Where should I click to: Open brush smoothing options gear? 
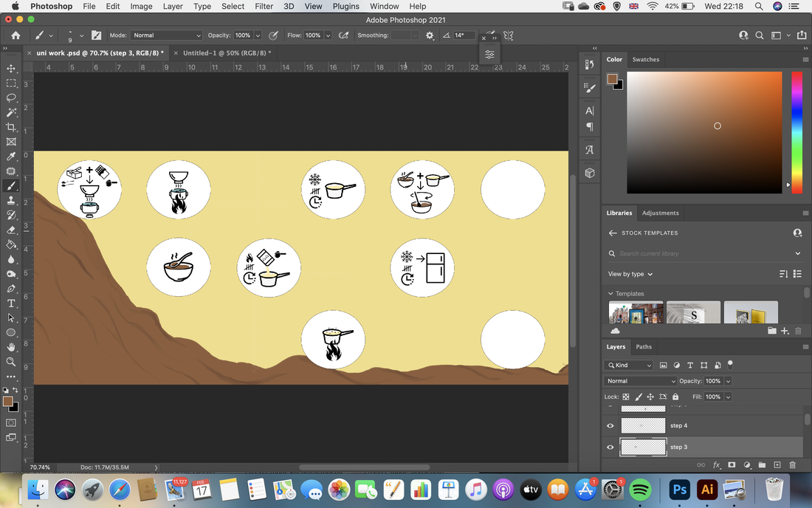pyautogui.click(x=430, y=35)
